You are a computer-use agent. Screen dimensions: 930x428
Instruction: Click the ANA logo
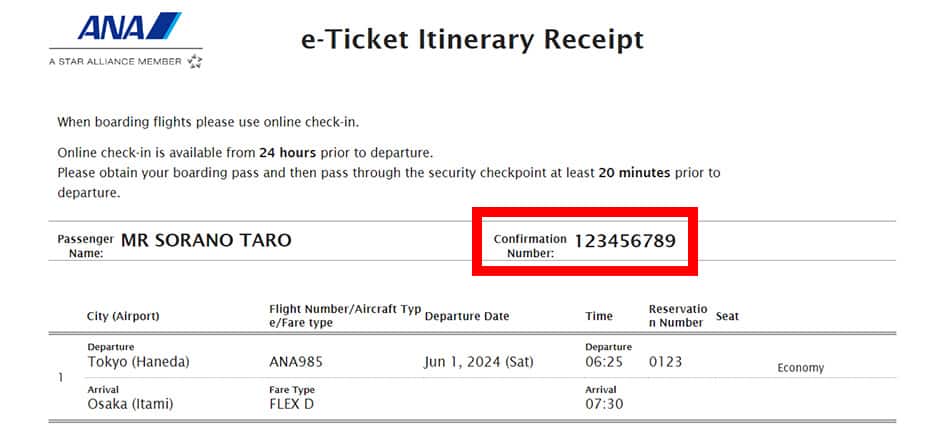coord(129,26)
